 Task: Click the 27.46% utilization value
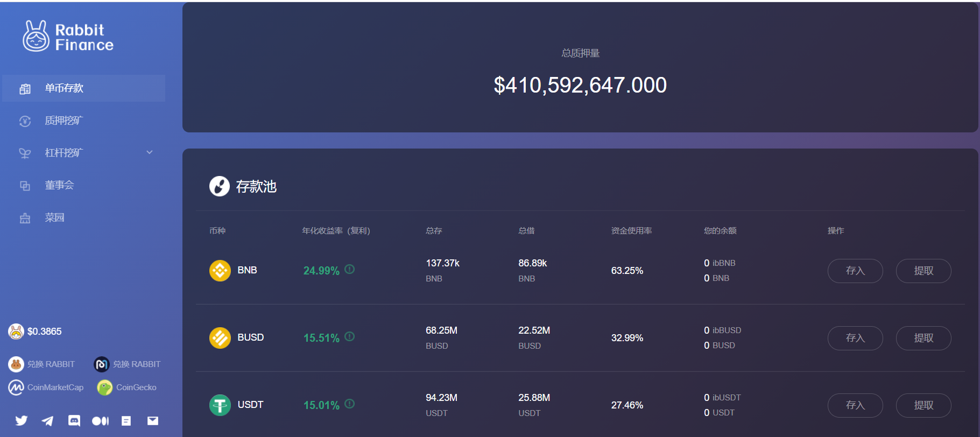coord(627,405)
